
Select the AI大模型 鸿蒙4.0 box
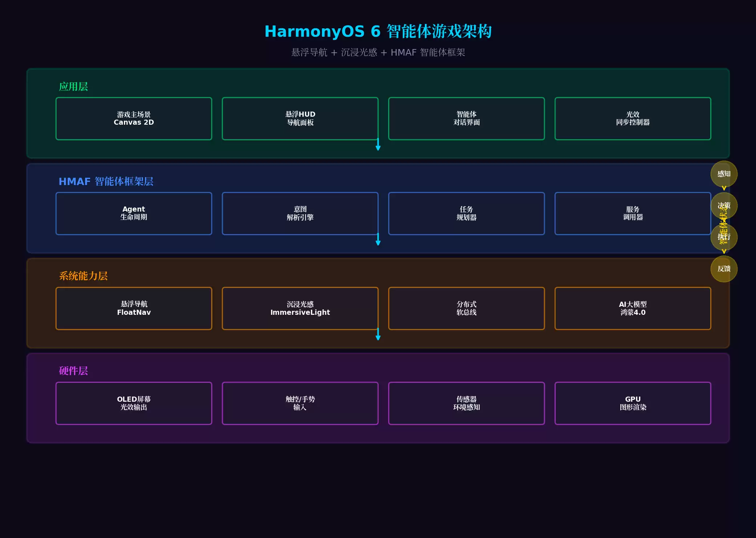[633, 308]
